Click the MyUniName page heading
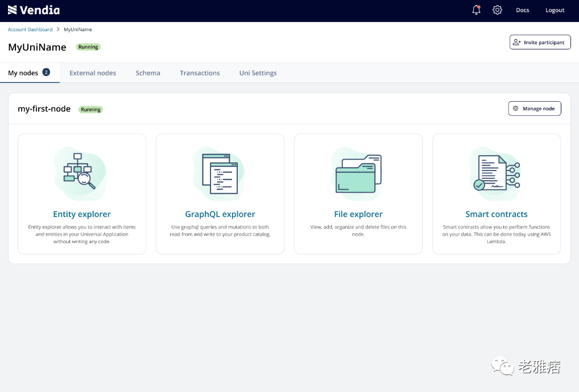 37,47
